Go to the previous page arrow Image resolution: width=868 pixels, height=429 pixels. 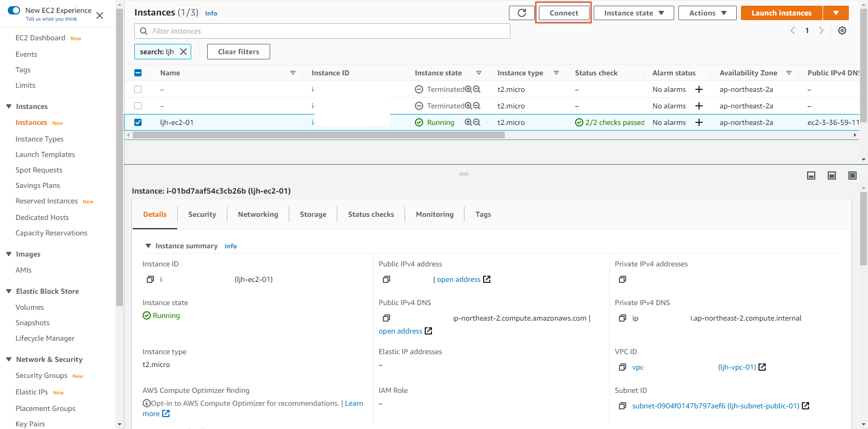793,30
